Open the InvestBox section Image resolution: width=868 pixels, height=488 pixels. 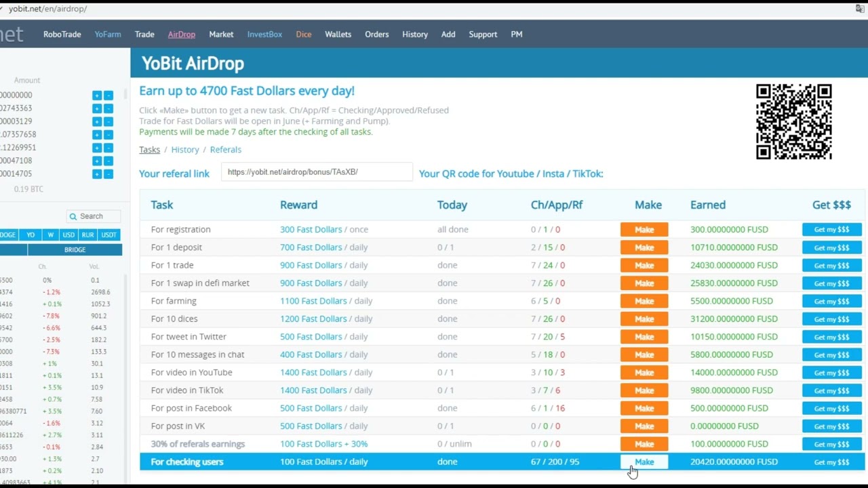264,34
